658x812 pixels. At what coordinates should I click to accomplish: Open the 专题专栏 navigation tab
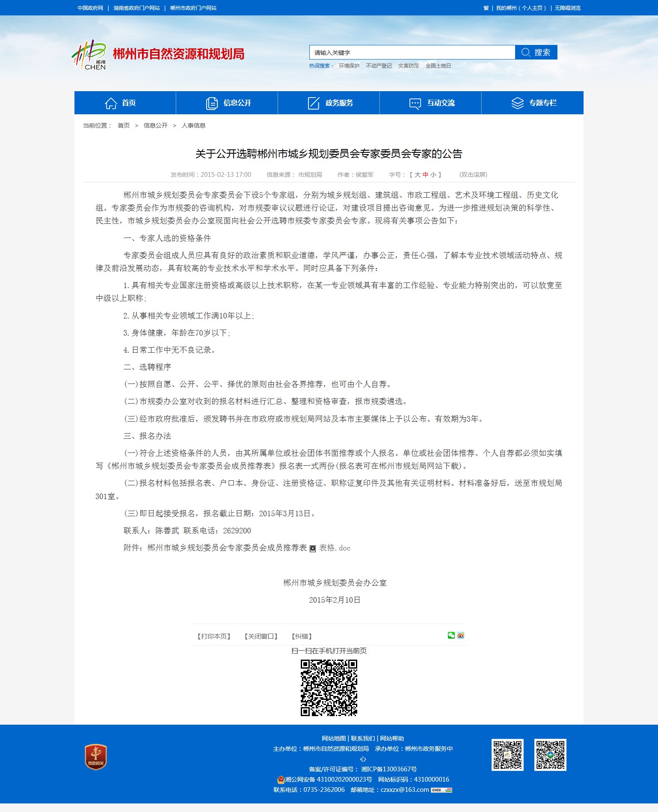[x=533, y=103]
